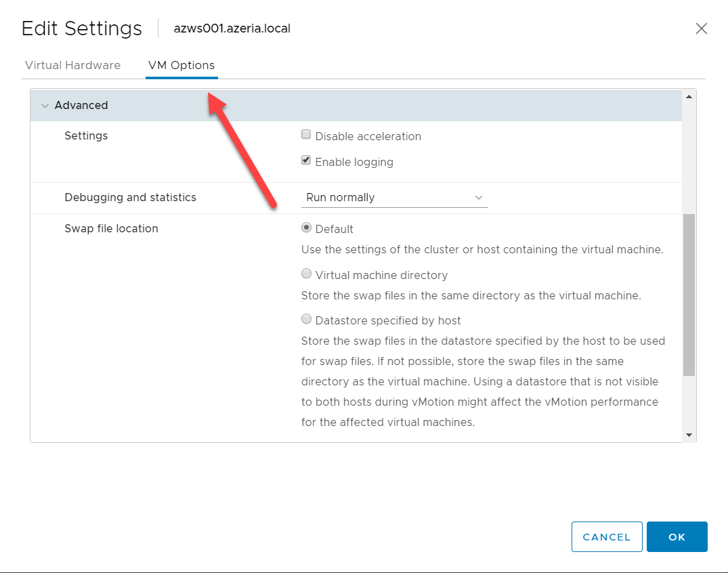Screen dimensions: 728x573
Task: Uncheck the Enable logging checkbox
Action: (306, 161)
